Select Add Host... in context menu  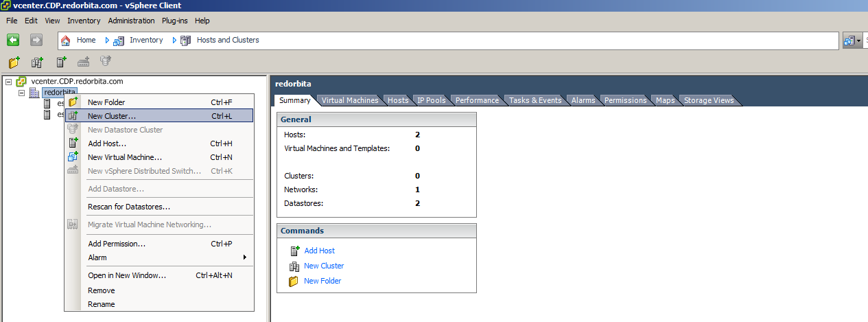tap(159, 143)
